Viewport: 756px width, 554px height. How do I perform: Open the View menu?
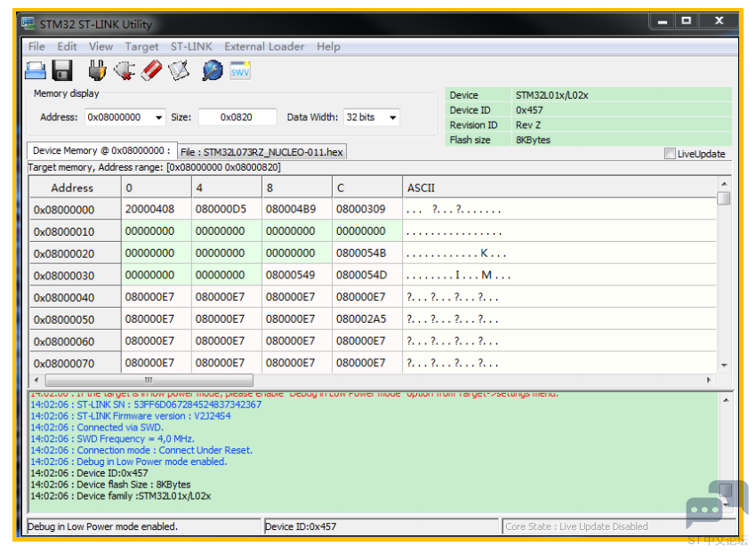[x=101, y=47]
